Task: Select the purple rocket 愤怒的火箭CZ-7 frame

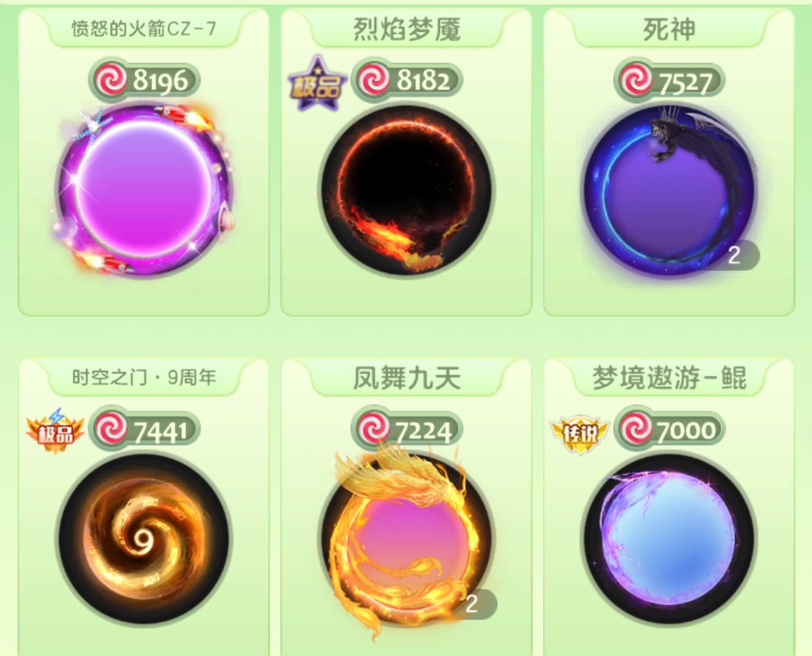Action: [x=144, y=190]
